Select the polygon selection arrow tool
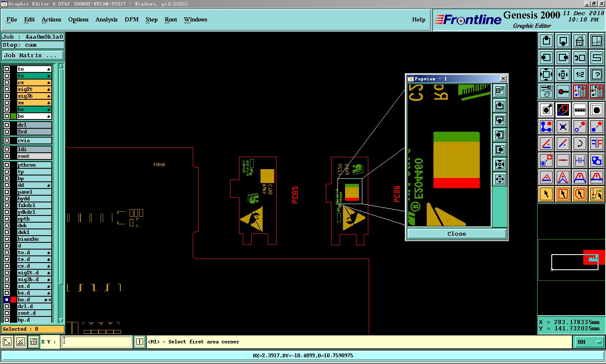Screen dimensions: 606x364 (x=580, y=194)
